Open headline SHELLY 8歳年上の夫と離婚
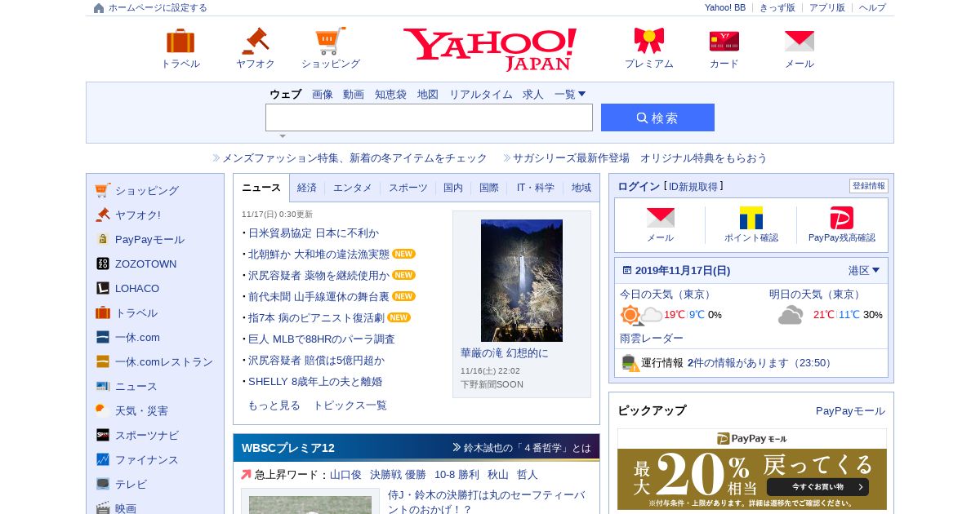 pyautogui.click(x=315, y=381)
